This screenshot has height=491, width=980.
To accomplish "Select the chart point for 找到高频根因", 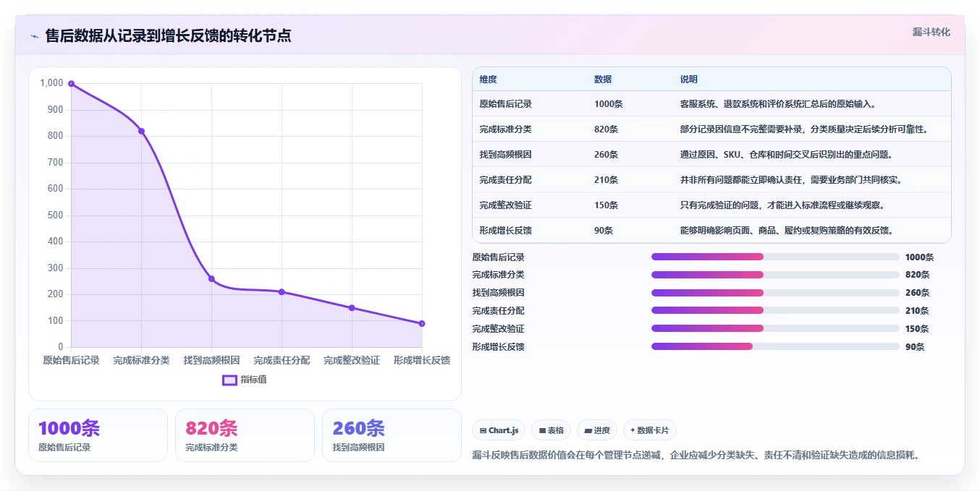I will pos(211,278).
